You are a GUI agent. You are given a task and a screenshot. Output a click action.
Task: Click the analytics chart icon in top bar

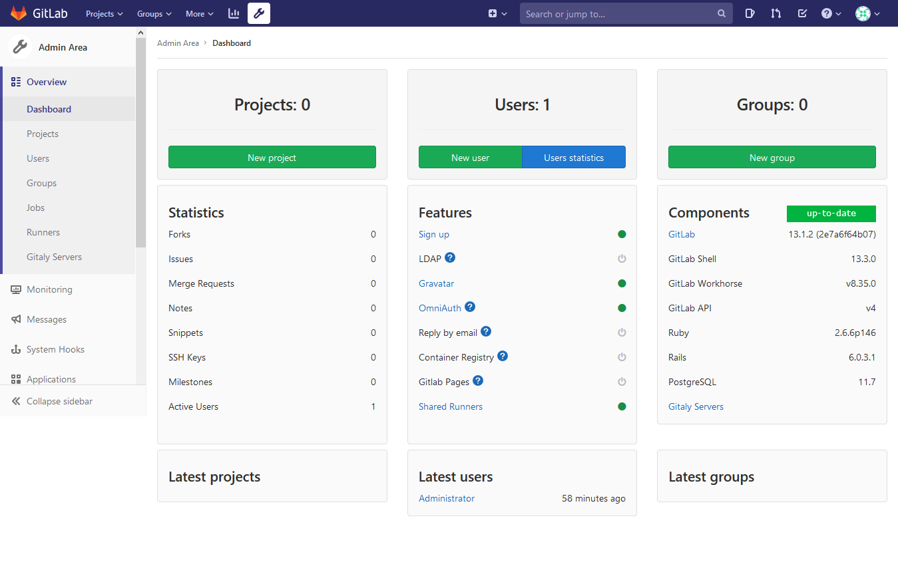click(x=233, y=13)
